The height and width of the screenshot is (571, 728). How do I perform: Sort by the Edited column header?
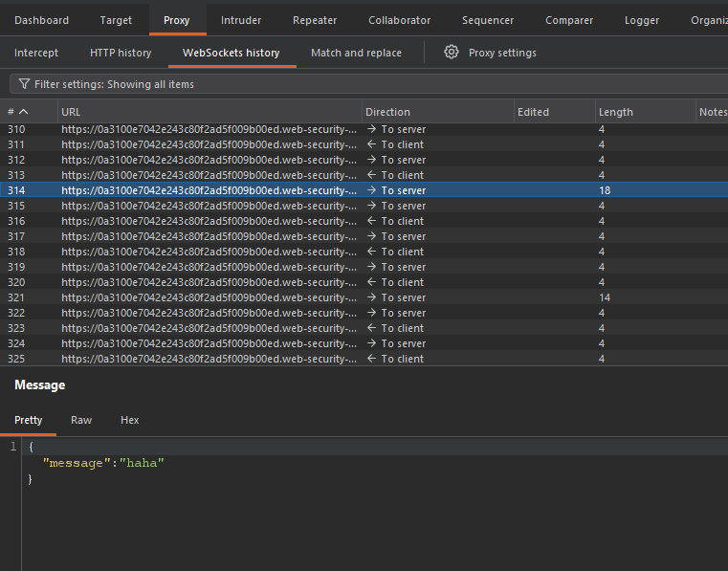click(554, 112)
